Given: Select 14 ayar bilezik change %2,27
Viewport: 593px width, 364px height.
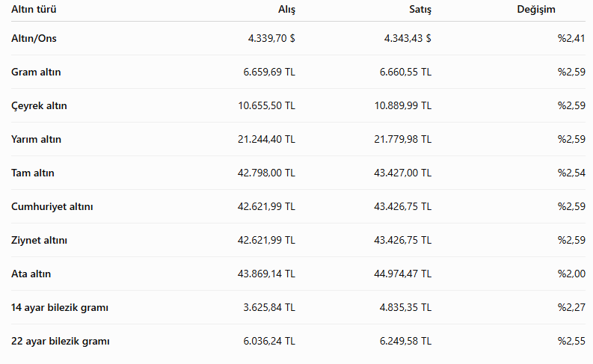Looking at the screenshot, I should pyautogui.click(x=571, y=307).
